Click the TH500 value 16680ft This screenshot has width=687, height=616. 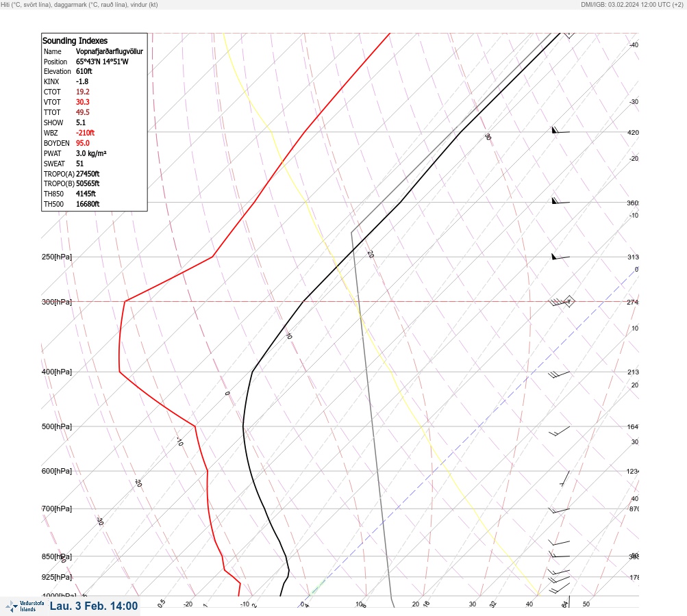(88, 204)
